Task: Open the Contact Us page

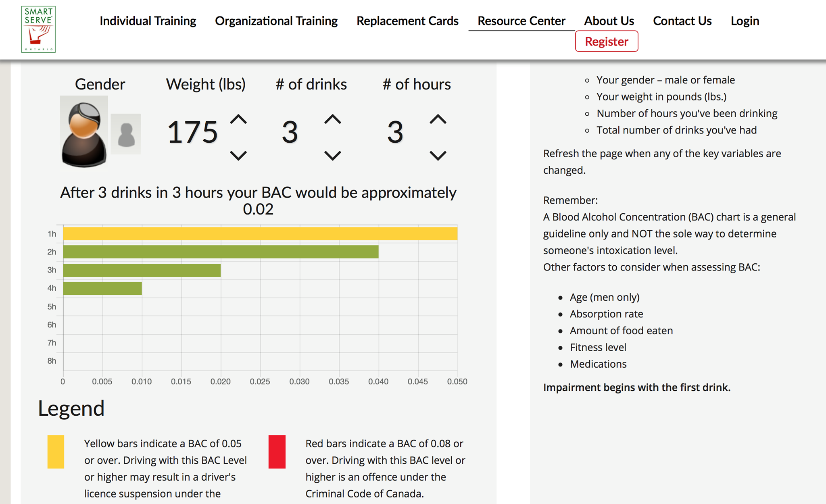Action: [x=682, y=21]
